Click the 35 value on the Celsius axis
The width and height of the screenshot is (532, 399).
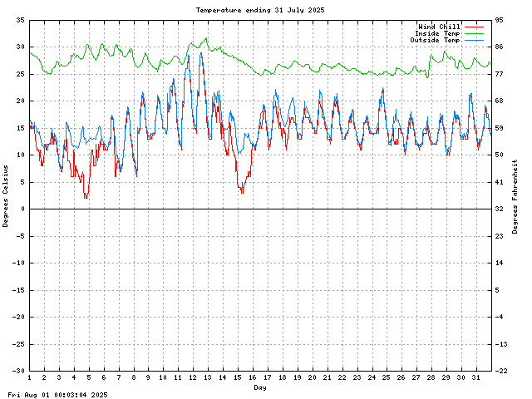click(20, 20)
